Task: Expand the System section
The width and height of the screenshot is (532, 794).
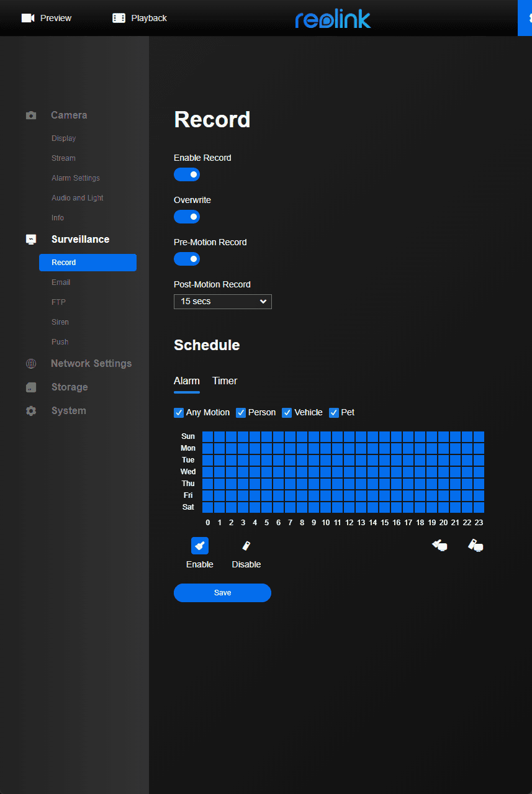Action: coord(68,411)
